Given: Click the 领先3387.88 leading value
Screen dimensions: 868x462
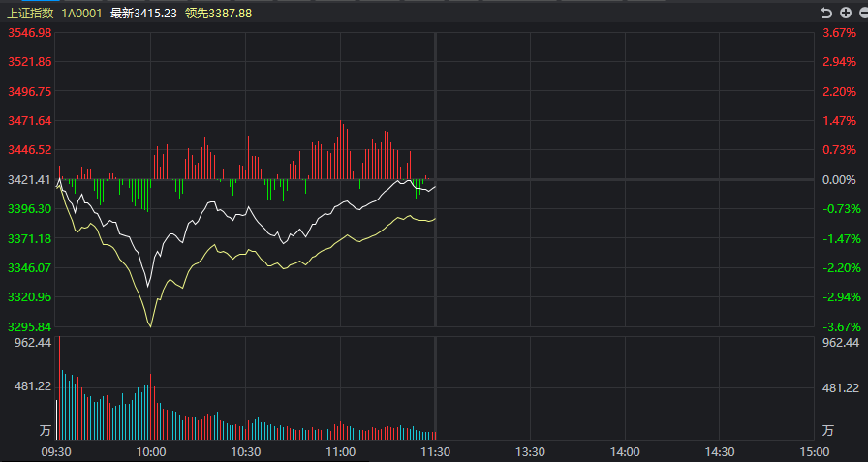Looking at the screenshot, I should [219, 14].
